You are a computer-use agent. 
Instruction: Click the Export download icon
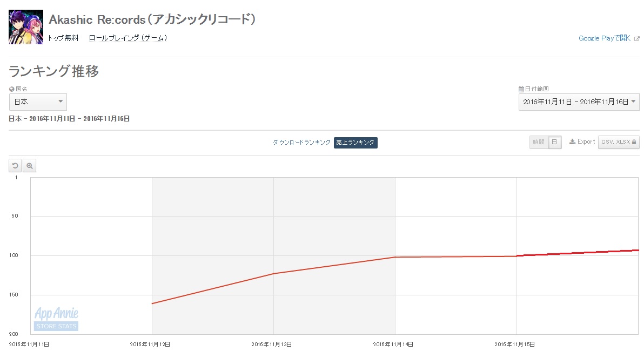pos(572,141)
